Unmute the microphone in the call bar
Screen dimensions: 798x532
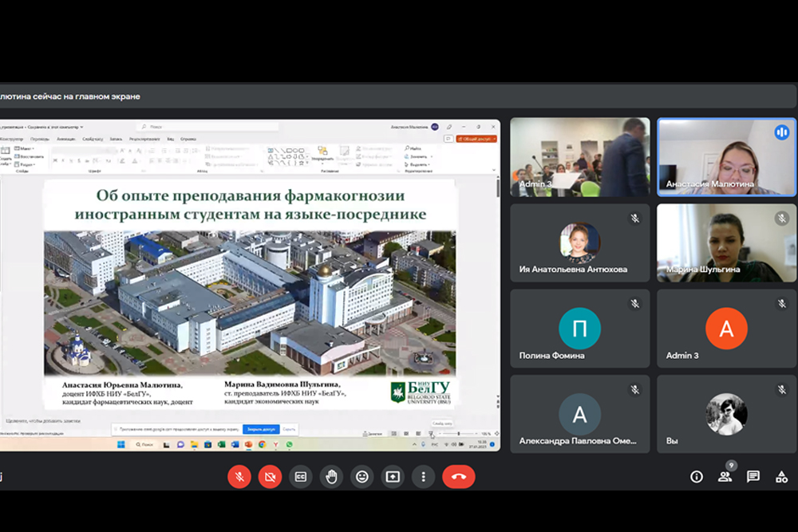pyautogui.click(x=239, y=477)
